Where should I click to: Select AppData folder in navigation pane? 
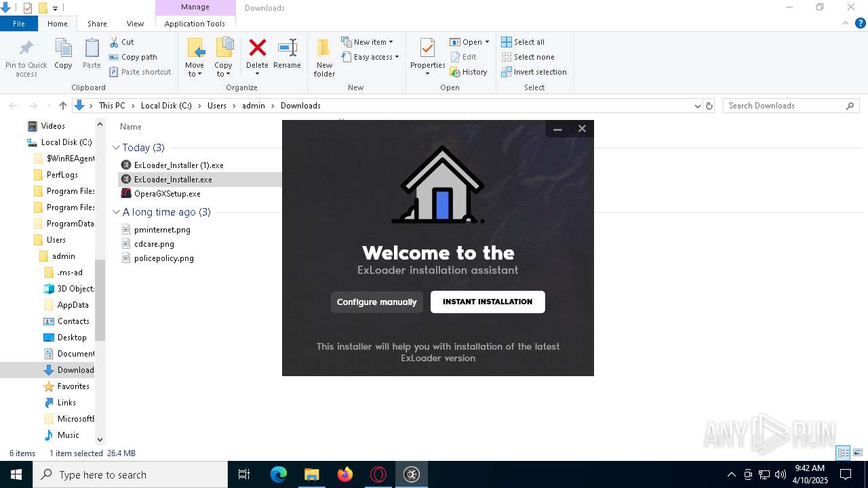click(73, 305)
